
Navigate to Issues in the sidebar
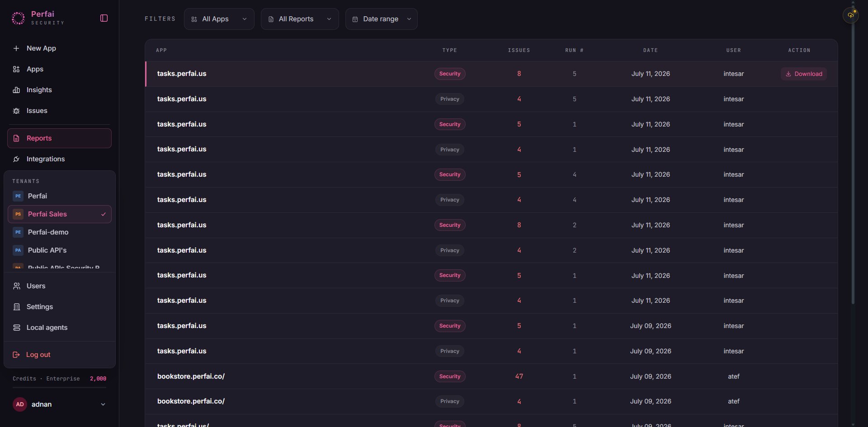[59, 111]
